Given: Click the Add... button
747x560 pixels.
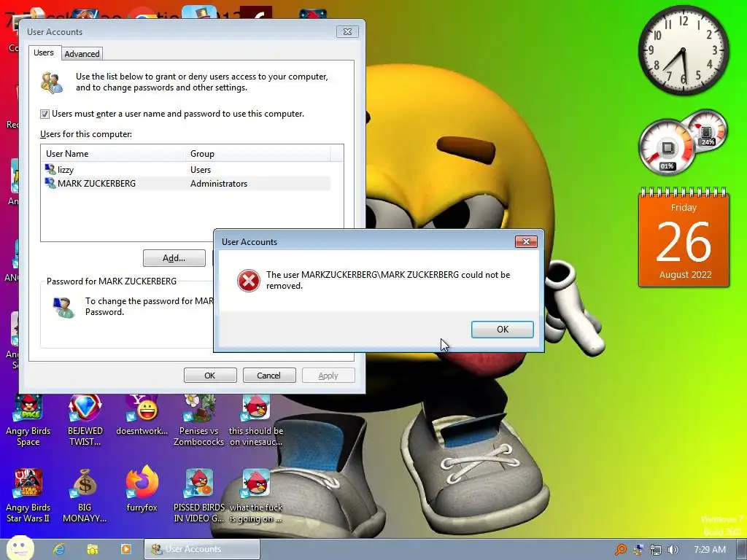Looking at the screenshot, I should point(174,258).
